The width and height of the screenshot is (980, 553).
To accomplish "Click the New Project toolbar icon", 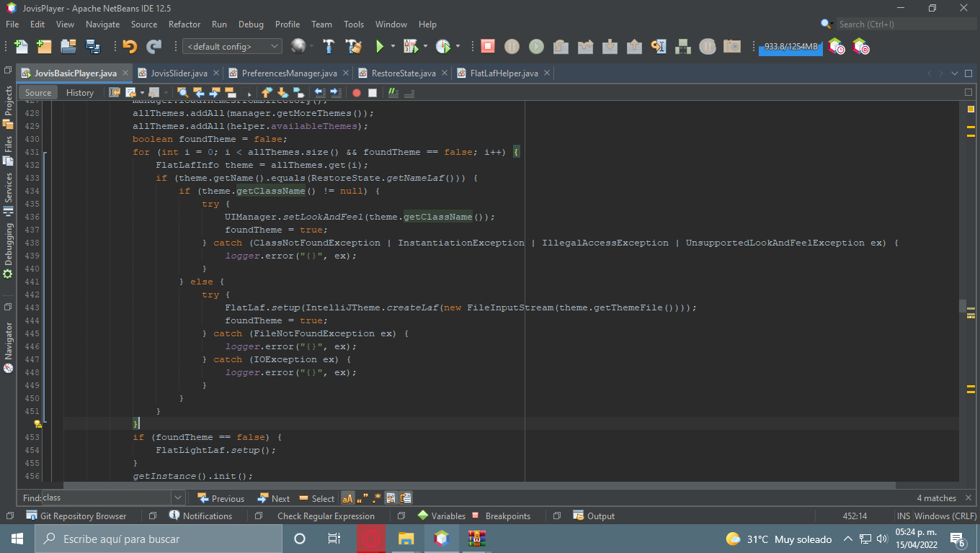I will [x=45, y=47].
